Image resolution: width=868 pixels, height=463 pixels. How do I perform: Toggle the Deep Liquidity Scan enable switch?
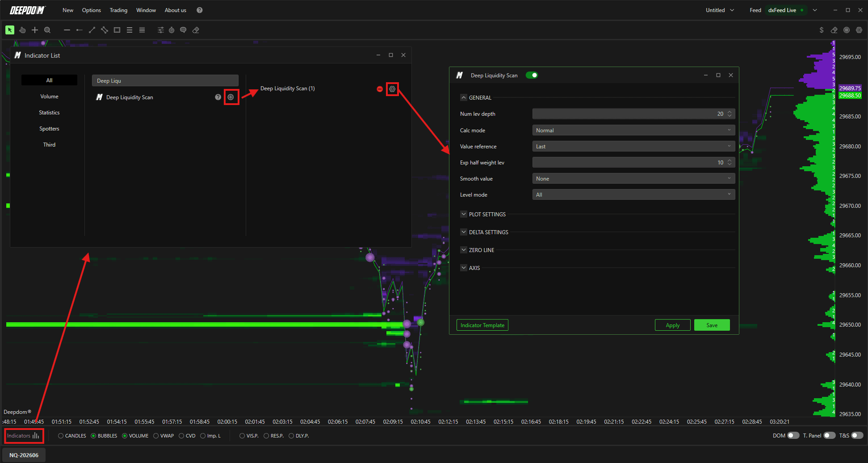pyautogui.click(x=532, y=75)
